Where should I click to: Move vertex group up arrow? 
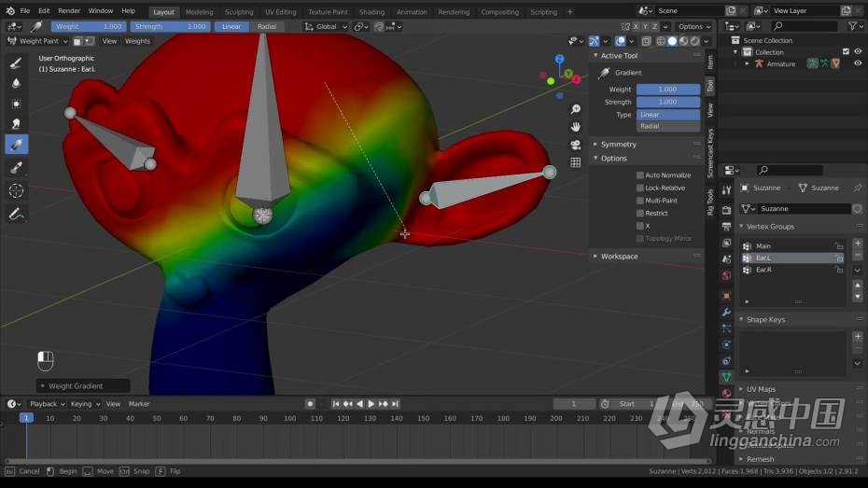(858, 285)
